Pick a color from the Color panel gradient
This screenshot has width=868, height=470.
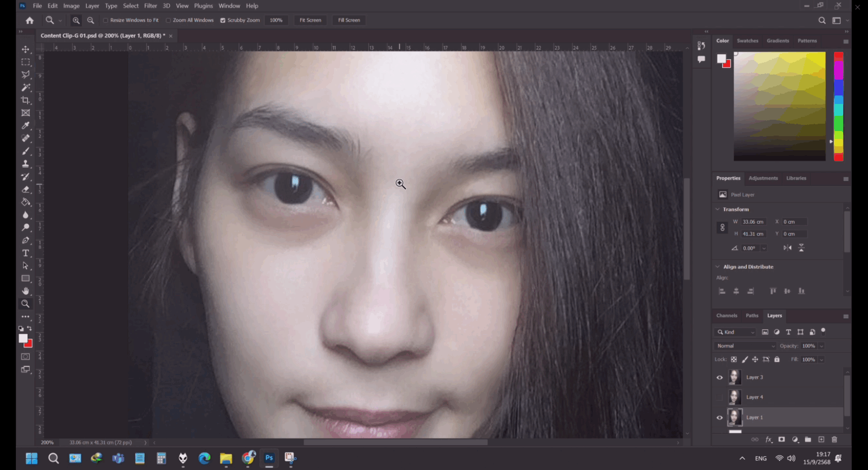coord(779,106)
